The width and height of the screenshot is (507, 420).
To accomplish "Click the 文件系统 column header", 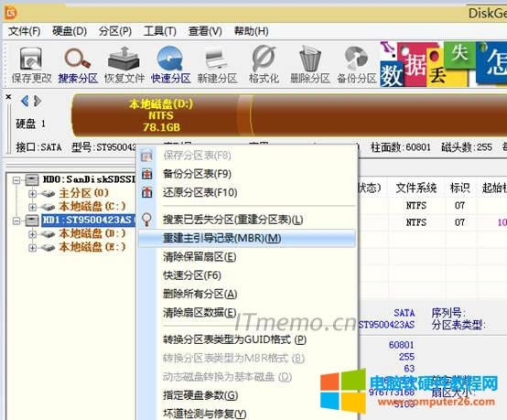I will [x=416, y=188].
